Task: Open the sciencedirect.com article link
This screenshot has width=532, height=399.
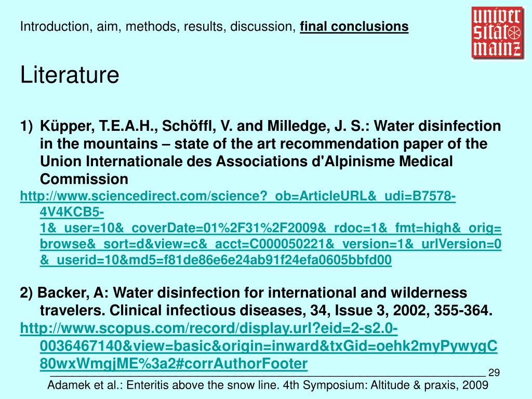Action: point(261,228)
